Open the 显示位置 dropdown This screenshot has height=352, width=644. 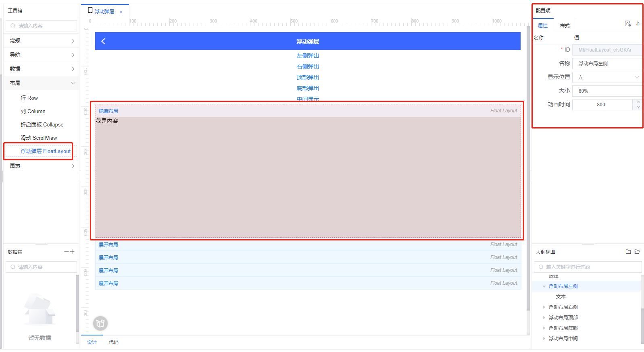click(x=607, y=77)
